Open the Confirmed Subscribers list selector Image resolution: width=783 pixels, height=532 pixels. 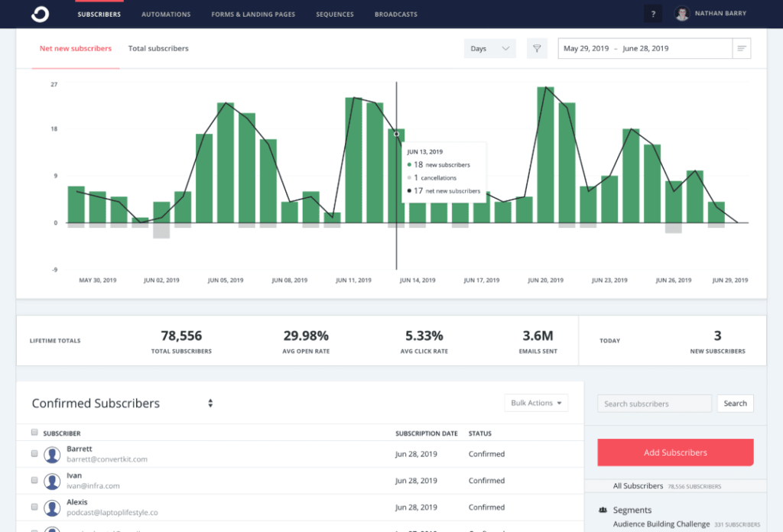click(x=210, y=404)
